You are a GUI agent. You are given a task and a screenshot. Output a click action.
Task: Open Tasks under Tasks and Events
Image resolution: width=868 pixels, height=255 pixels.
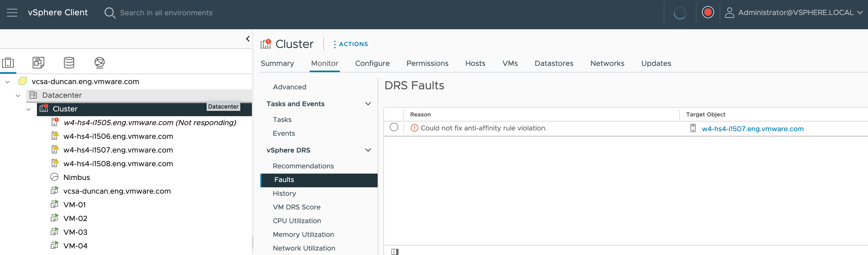282,120
